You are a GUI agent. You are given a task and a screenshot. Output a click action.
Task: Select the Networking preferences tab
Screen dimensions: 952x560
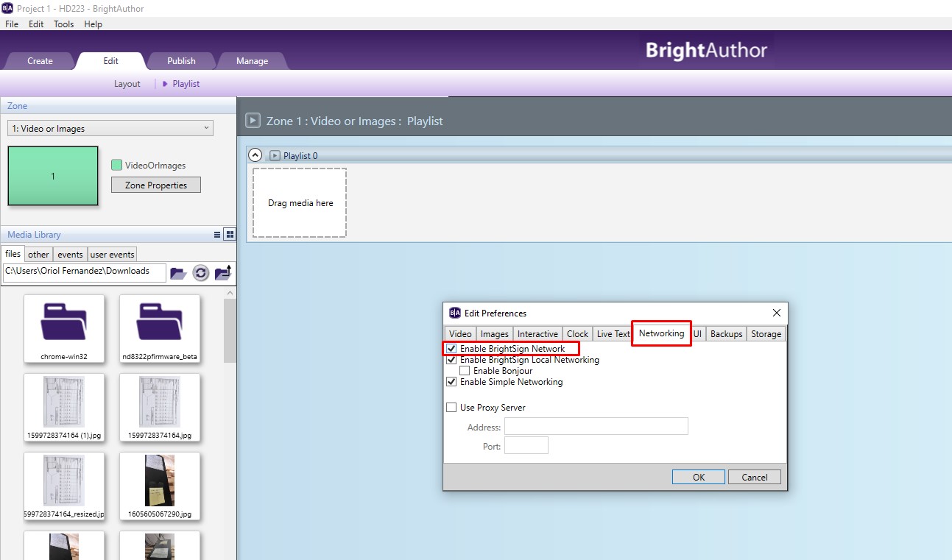coord(661,333)
